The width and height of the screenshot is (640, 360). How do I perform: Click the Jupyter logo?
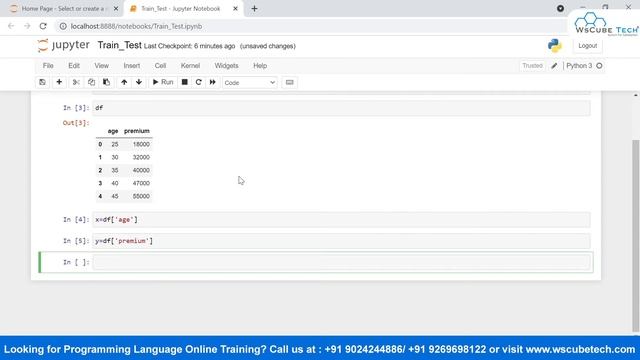(x=63, y=45)
